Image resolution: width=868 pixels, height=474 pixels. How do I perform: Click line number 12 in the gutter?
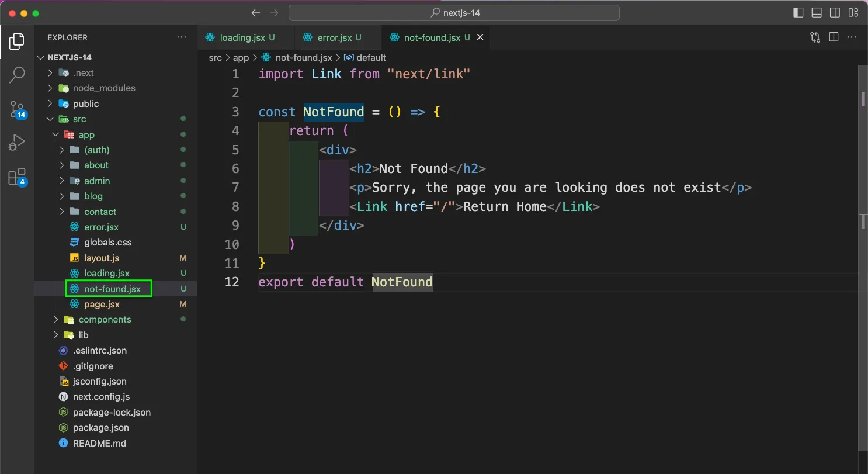[x=232, y=282]
